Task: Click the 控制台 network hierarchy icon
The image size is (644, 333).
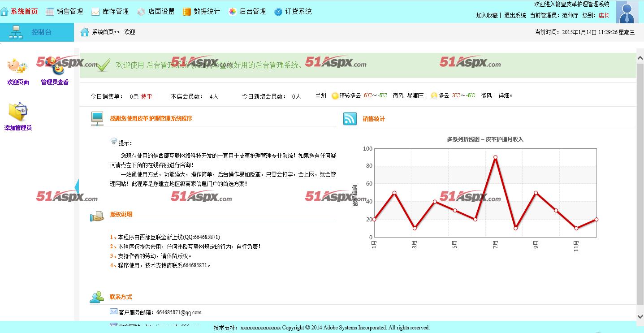Action: pyautogui.click(x=16, y=32)
